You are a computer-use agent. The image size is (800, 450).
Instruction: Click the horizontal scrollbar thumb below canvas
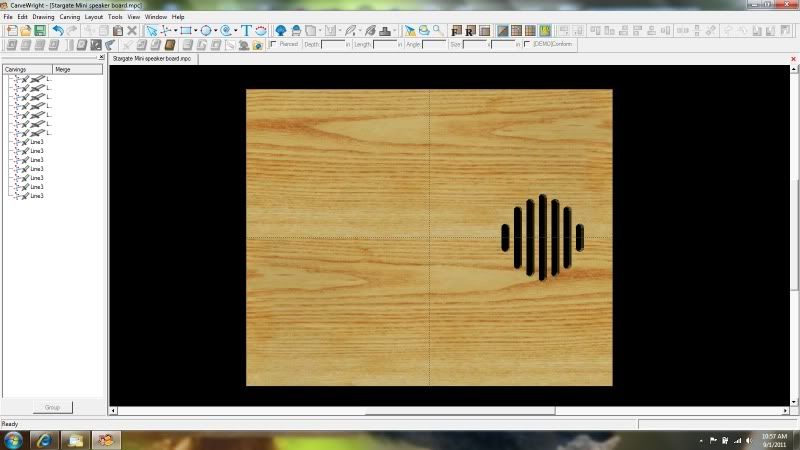pos(460,410)
